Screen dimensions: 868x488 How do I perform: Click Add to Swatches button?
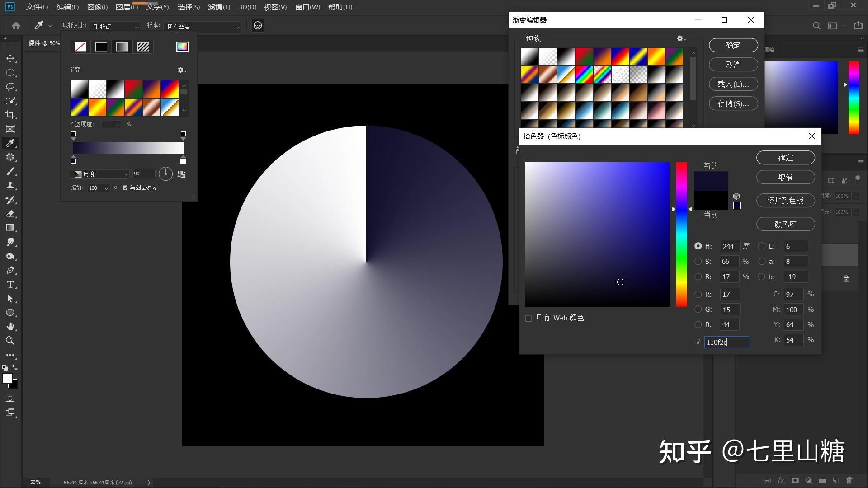785,201
